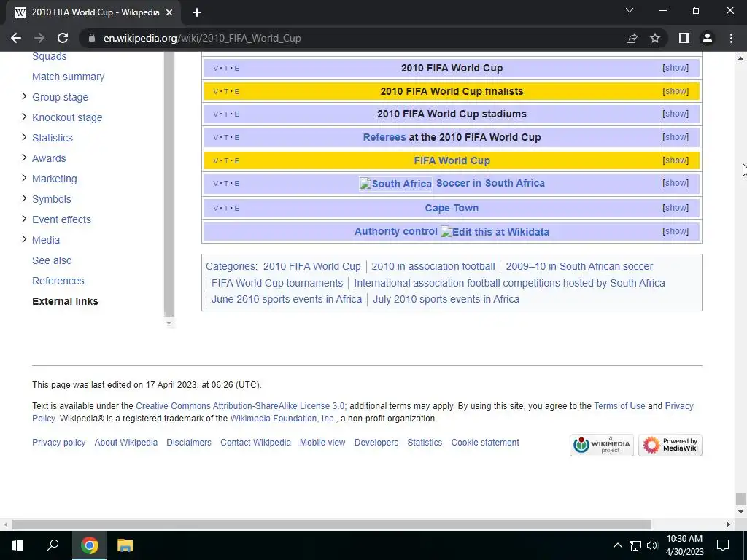Show hidden system tray icons
747x560 pixels.
click(x=617, y=545)
